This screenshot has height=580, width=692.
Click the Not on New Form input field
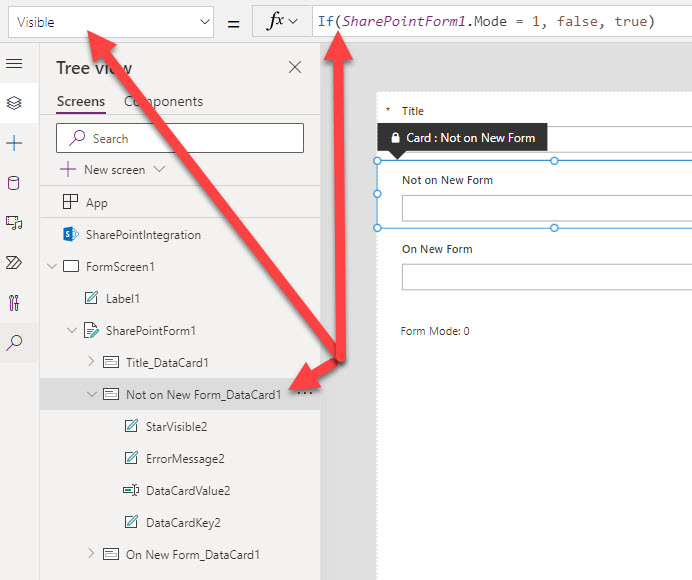tap(547, 208)
